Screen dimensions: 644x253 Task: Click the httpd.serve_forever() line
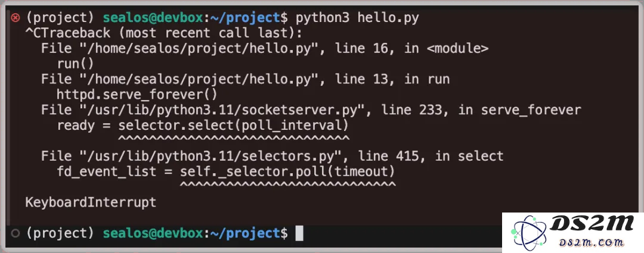coord(137,94)
